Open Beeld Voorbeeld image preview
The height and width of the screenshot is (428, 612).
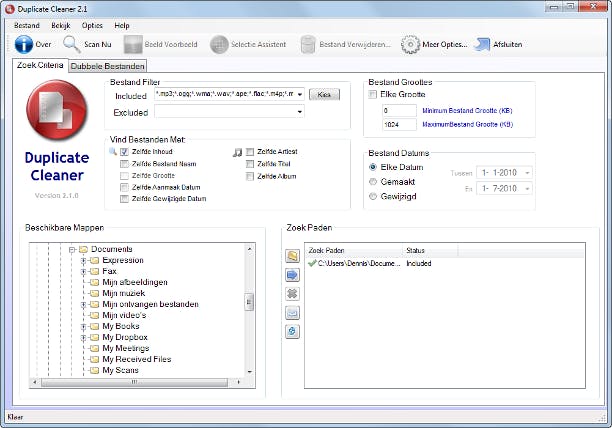point(133,44)
